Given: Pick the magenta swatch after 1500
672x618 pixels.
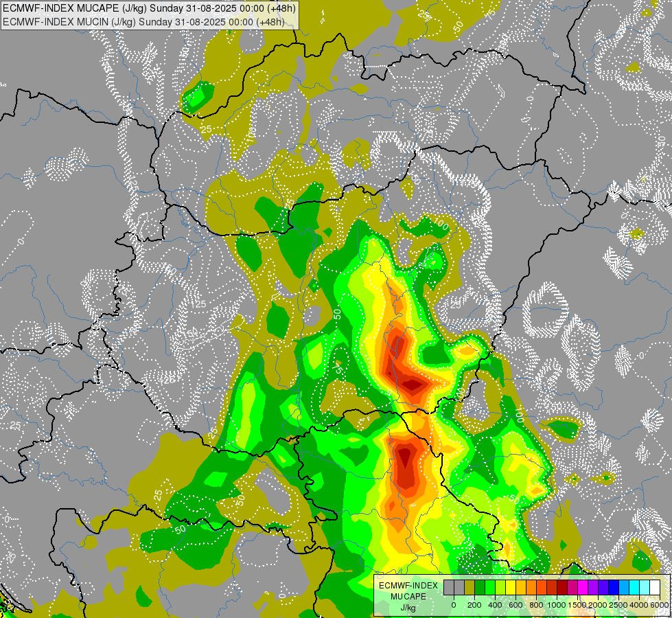Looking at the screenshot, I should (583, 587).
